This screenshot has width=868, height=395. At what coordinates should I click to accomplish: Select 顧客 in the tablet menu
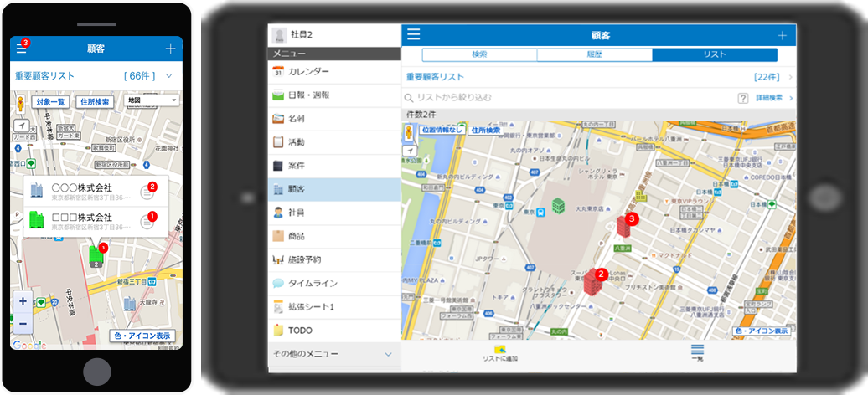335,189
